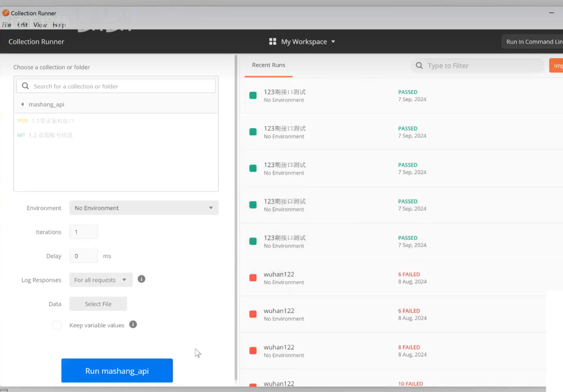Click the Run mashang_api button
Viewport: 563px width, 392px height.
pyautogui.click(x=117, y=371)
